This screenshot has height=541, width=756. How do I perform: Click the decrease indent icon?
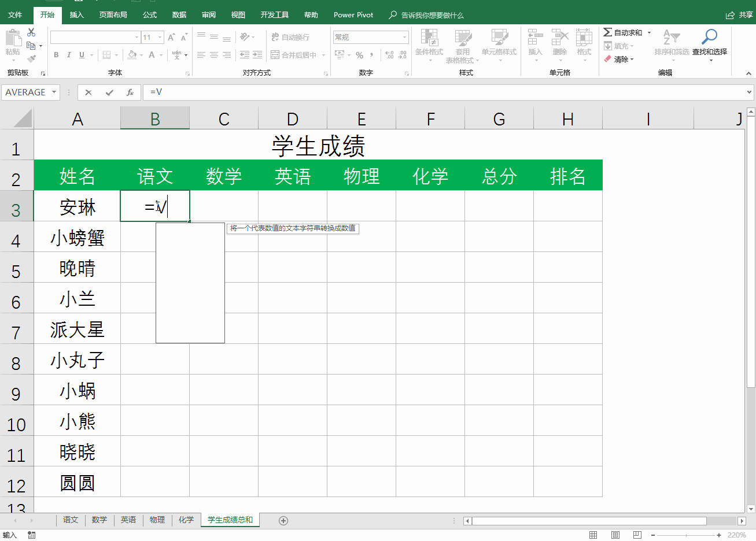coord(245,55)
